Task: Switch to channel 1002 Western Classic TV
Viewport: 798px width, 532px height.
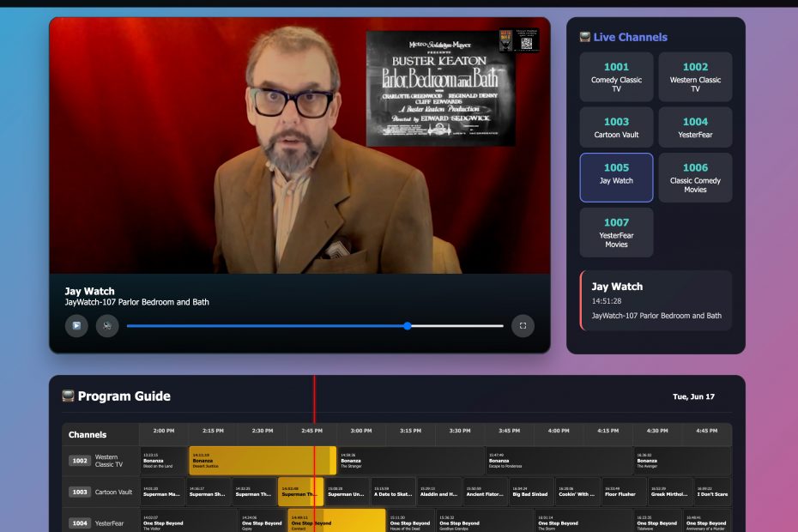Action: click(x=695, y=76)
